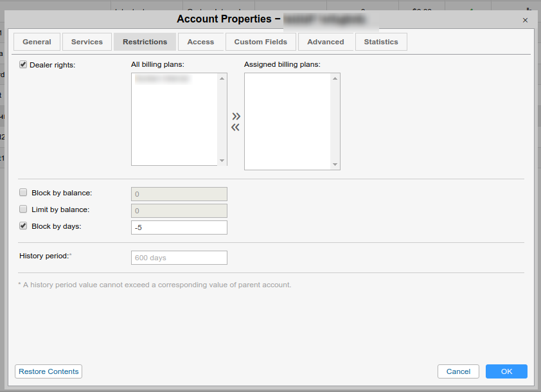
Task: Close the Account Properties dialog
Action: pyautogui.click(x=525, y=20)
